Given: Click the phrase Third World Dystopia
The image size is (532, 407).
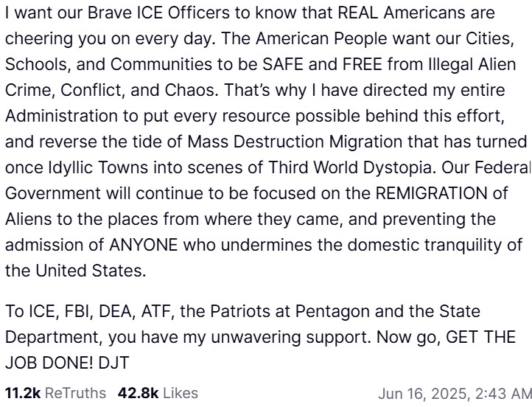Looking at the screenshot, I should coord(350,167).
